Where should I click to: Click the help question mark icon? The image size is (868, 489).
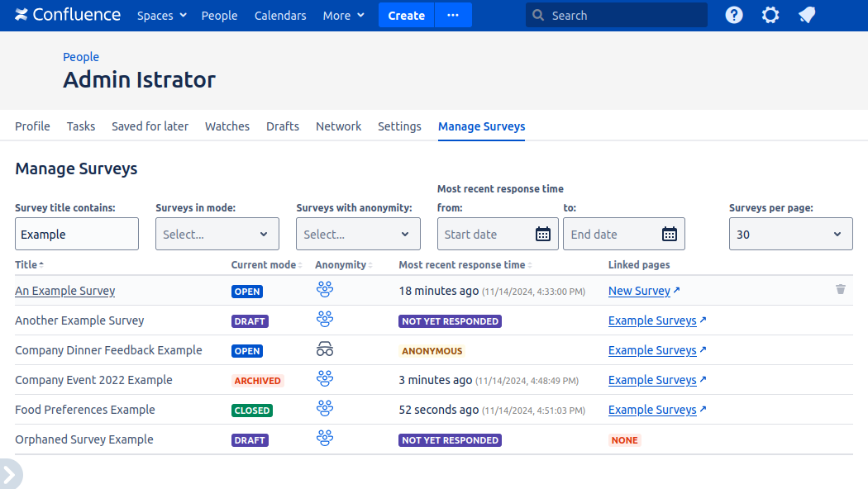(x=734, y=15)
